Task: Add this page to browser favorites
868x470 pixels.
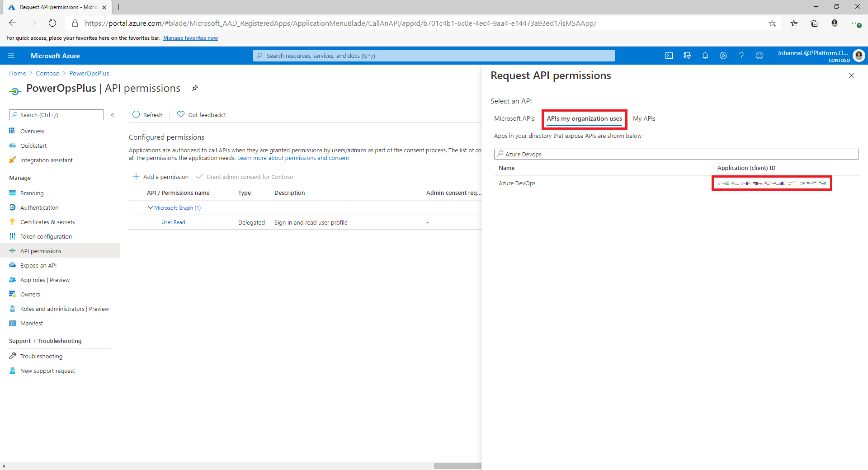Action: click(x=773, y=23)
